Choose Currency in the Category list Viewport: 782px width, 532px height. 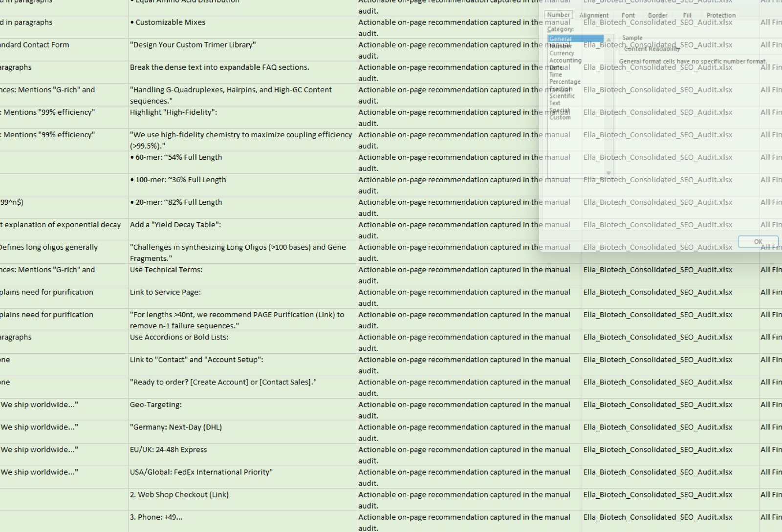pos(562,53)
